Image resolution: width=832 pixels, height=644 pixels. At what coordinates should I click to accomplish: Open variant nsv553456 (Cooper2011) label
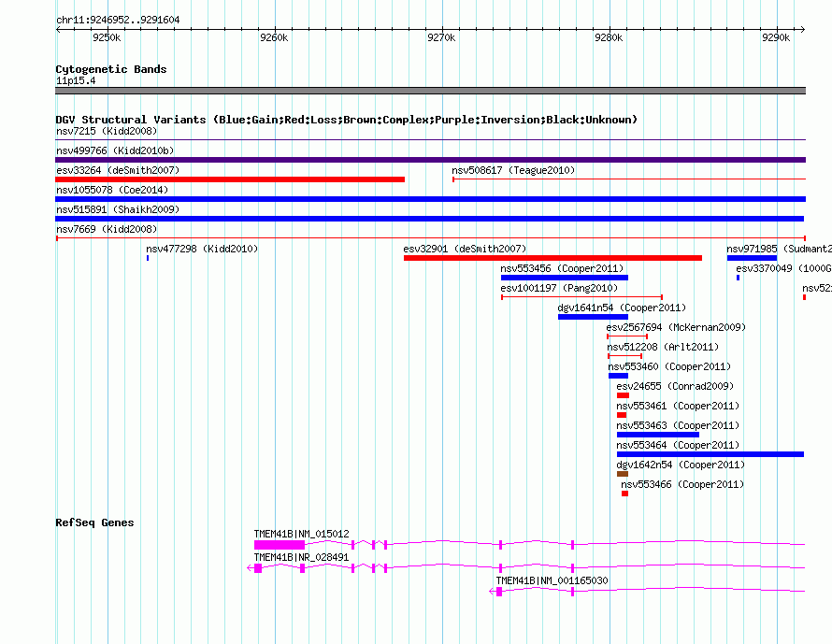pos(562,268)
